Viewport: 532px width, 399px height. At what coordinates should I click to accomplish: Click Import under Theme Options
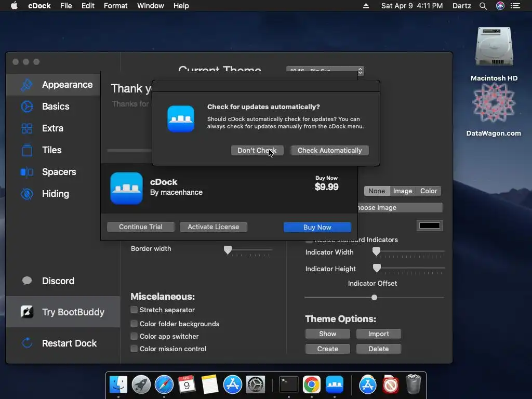pyautogui.click(x=378, y=334)
